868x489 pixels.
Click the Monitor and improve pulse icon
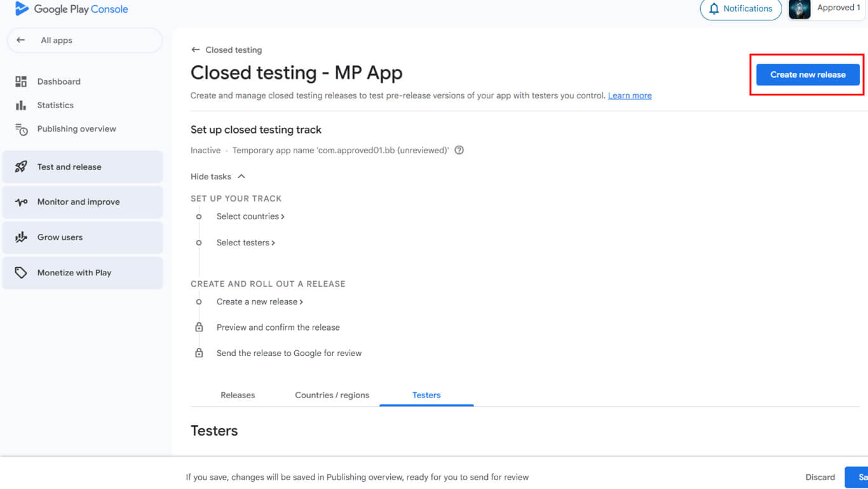coord(21,202)
